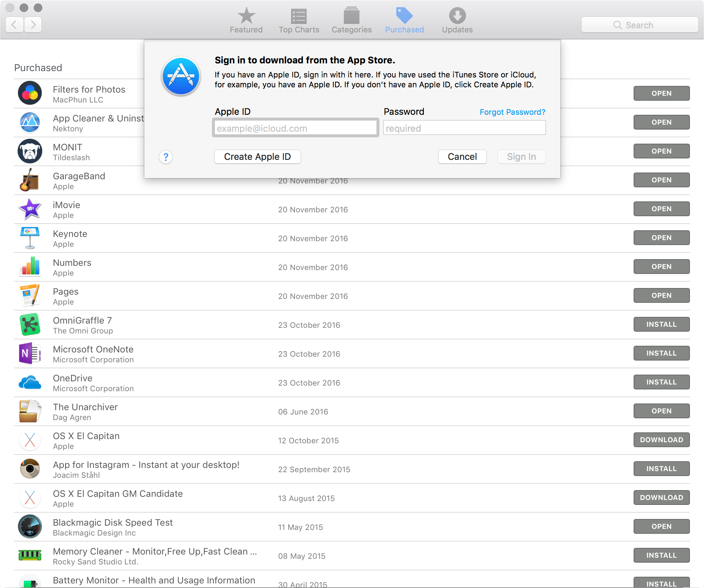Select the Battery Monitor title text
The image size is (704, 588).
(154, 580)
